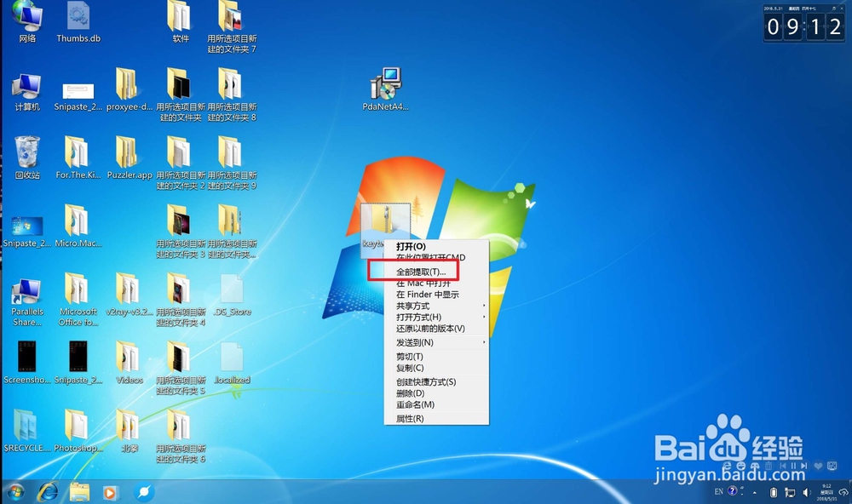The image size is (852, 504).
Task: Show hidden tray icons arrow
Action: click(x=754, y=493)
